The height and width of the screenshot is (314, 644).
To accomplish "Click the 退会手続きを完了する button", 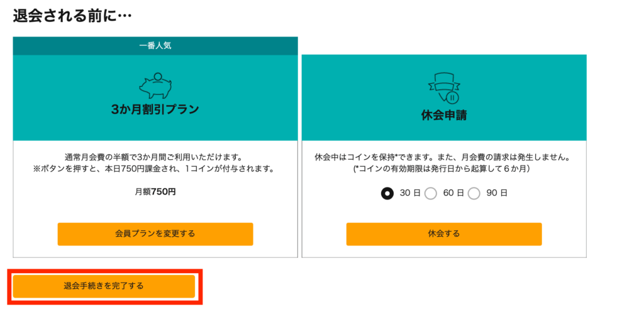I will pyautogui.click(x=104, y=286).
